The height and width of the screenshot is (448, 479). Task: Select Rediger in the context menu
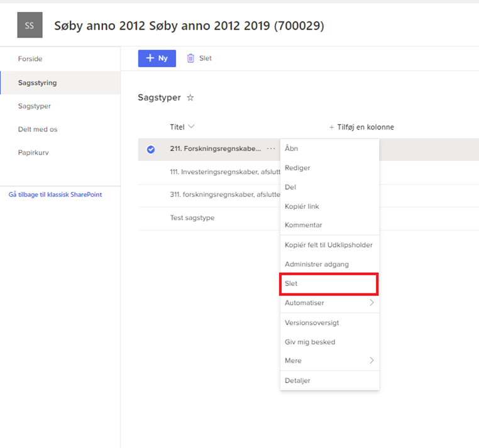tap(297, 168)
